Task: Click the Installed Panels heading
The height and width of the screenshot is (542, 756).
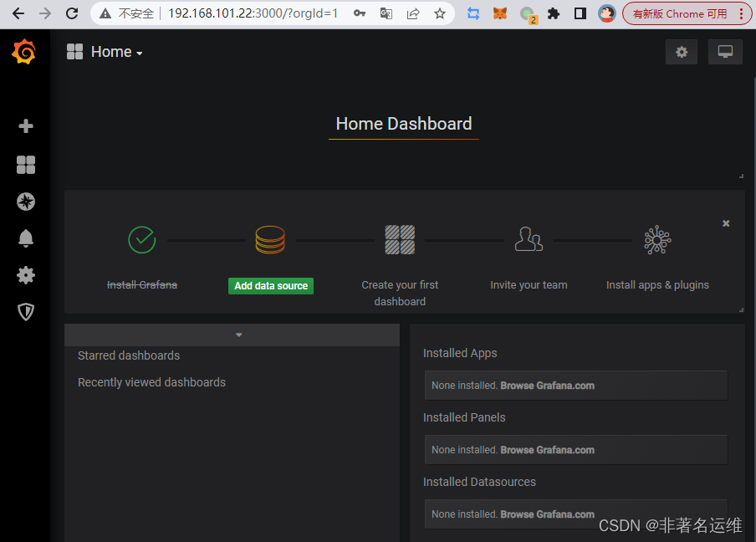Action: pyautogui.click(x=464, y=417)
